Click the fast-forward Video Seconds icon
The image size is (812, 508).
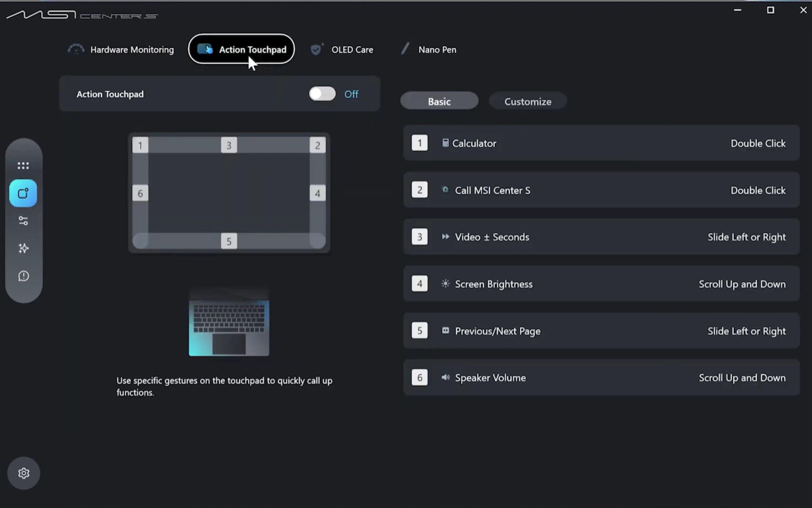[445, 237]
